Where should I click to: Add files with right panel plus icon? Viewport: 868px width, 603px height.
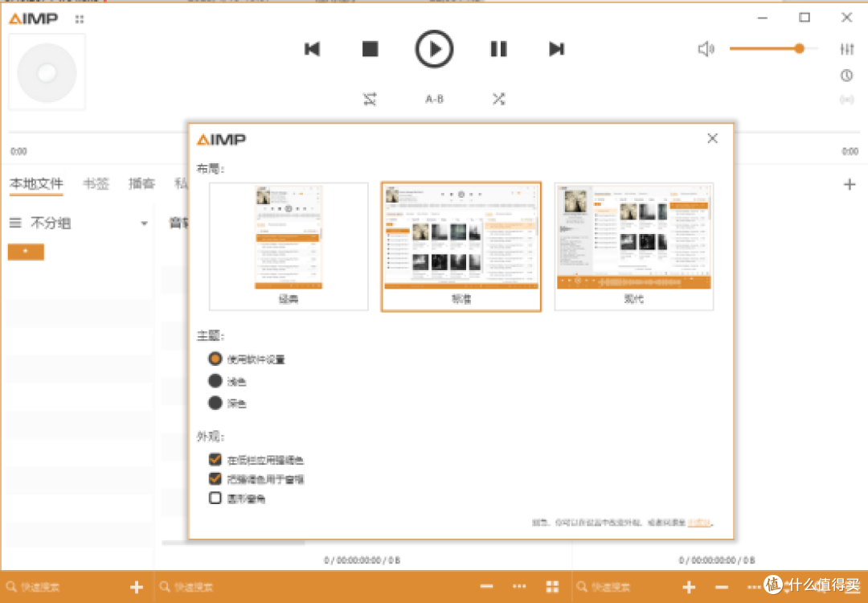coord(689,587)
